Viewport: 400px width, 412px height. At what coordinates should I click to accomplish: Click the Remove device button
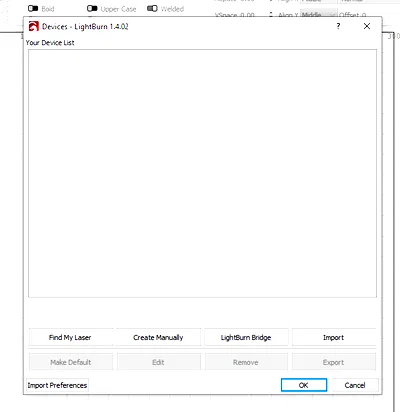(246, 362)
